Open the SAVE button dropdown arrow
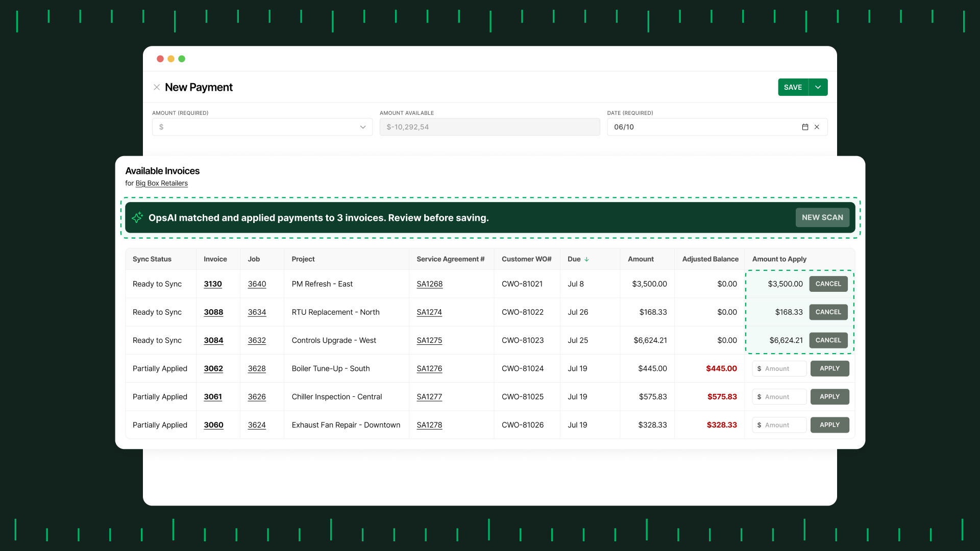This screenshot has height=551, width=980. (818, 87)
